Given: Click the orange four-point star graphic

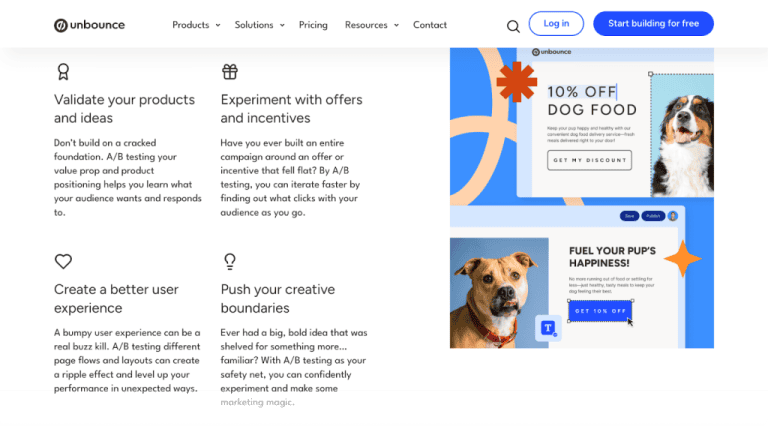Looking at the screenshot, I should (683, 259).
